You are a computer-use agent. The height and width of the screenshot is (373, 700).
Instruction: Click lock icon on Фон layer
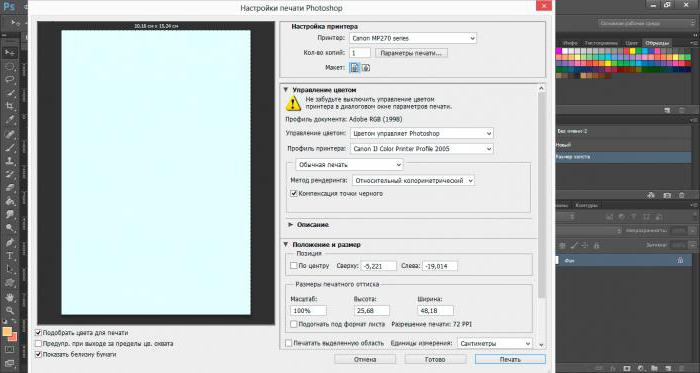tap(680, 260)
